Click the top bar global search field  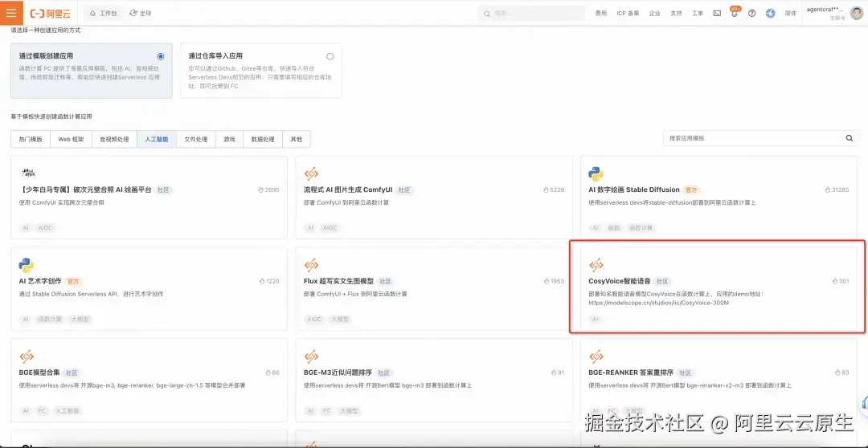(x=531, y=14)
